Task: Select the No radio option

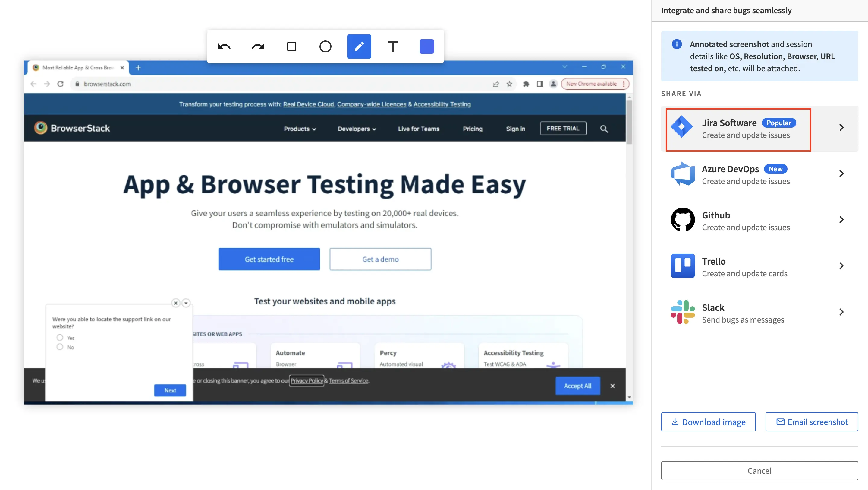Action: coord(60,347)
